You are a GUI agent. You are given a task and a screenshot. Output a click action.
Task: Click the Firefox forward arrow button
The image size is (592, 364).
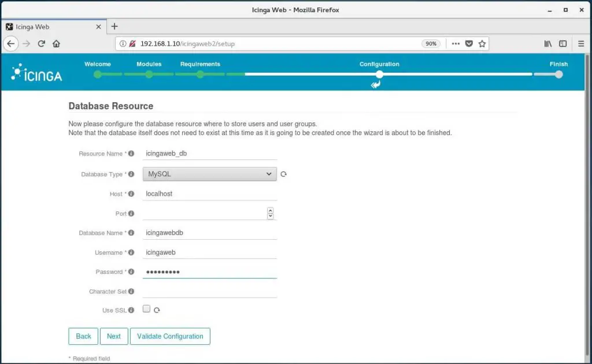point(26,44)
